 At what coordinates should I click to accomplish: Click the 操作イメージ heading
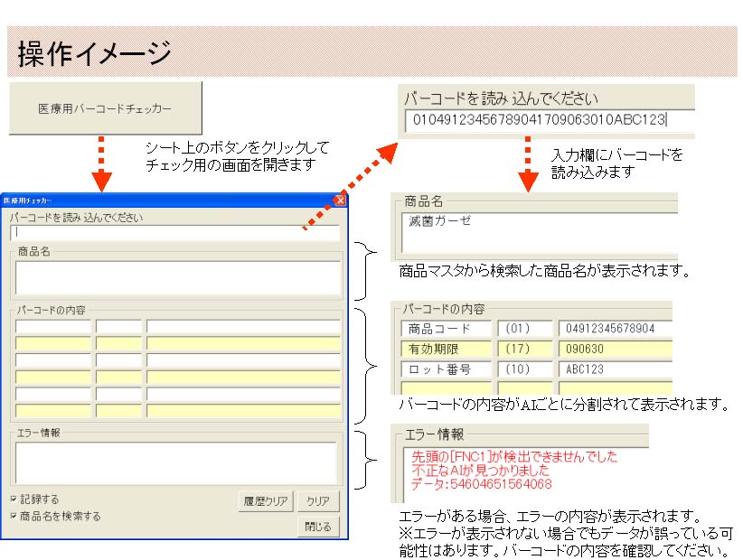[x=94, y=53]
